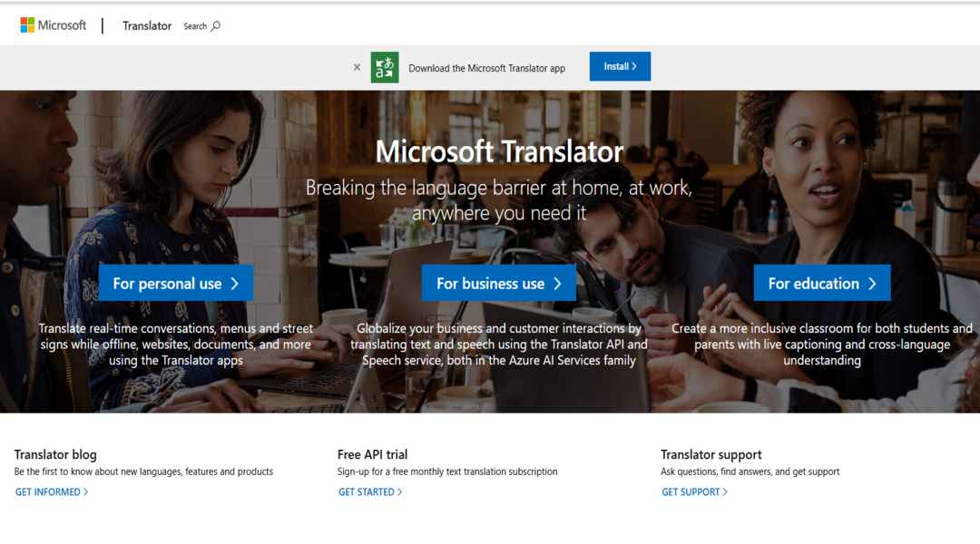Install the Microsoft Translator app

[x=620, y=66]
